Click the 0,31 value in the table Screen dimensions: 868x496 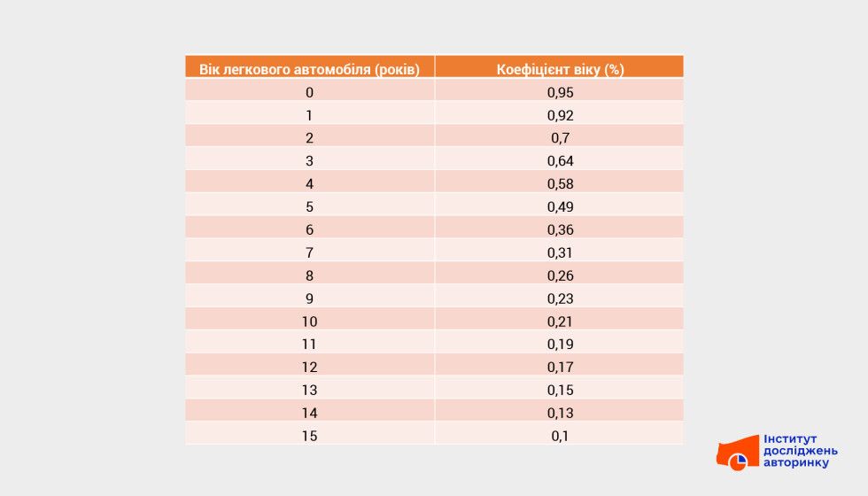pos(560,253)
